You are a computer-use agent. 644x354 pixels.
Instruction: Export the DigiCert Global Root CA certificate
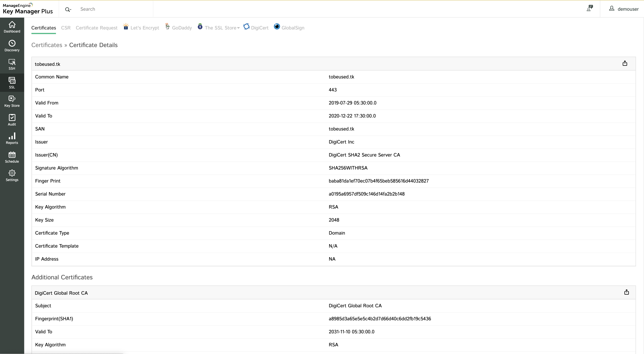tap(626, 292)
